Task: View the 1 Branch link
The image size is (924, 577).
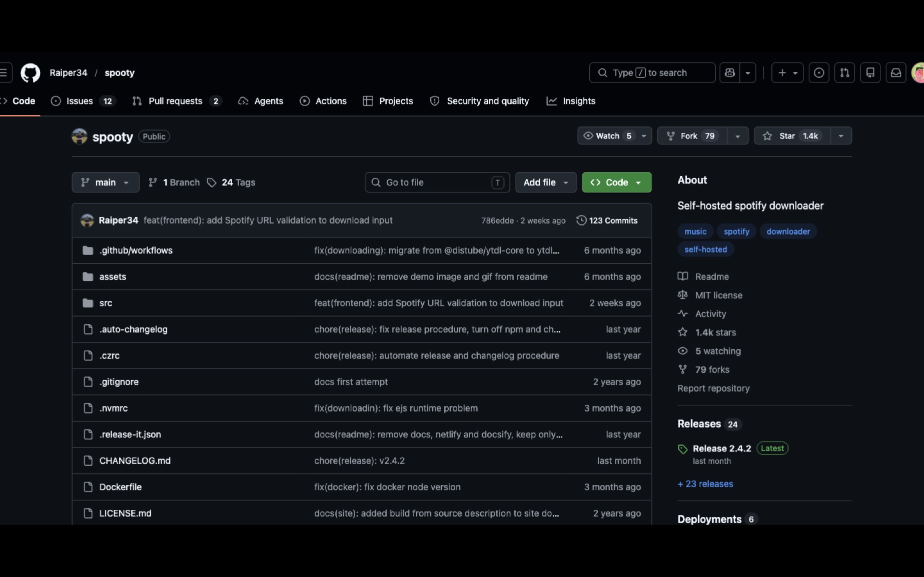Action: coord(174,182)
